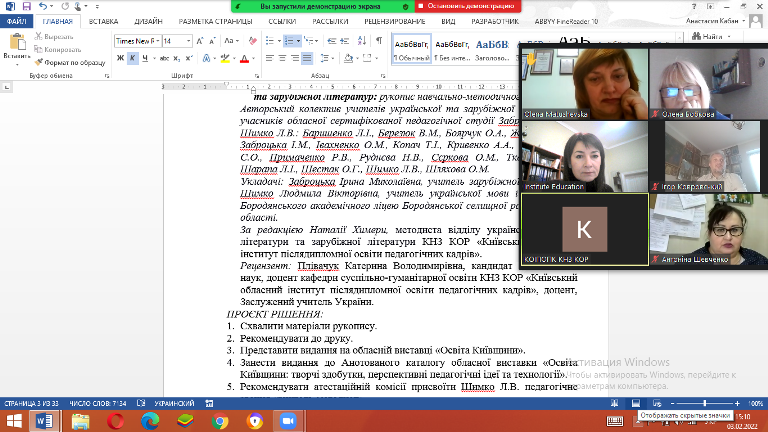The image size is (768, 432).
Task: Click page count СТРАНИЦА 3 ИЗ 33
Action: (31, 404)
